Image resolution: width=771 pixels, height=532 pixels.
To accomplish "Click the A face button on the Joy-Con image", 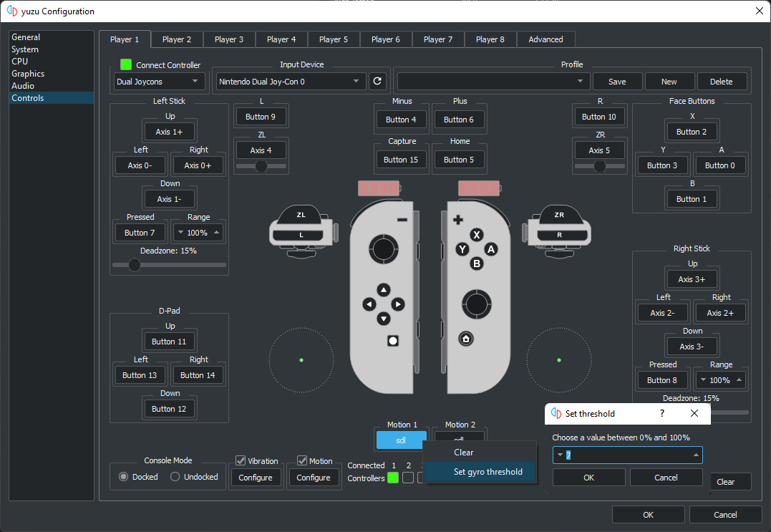I will coord(490,249).
